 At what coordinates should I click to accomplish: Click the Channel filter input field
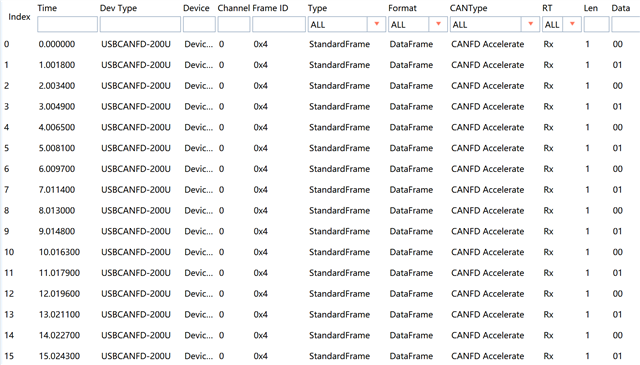pos(233,24)
